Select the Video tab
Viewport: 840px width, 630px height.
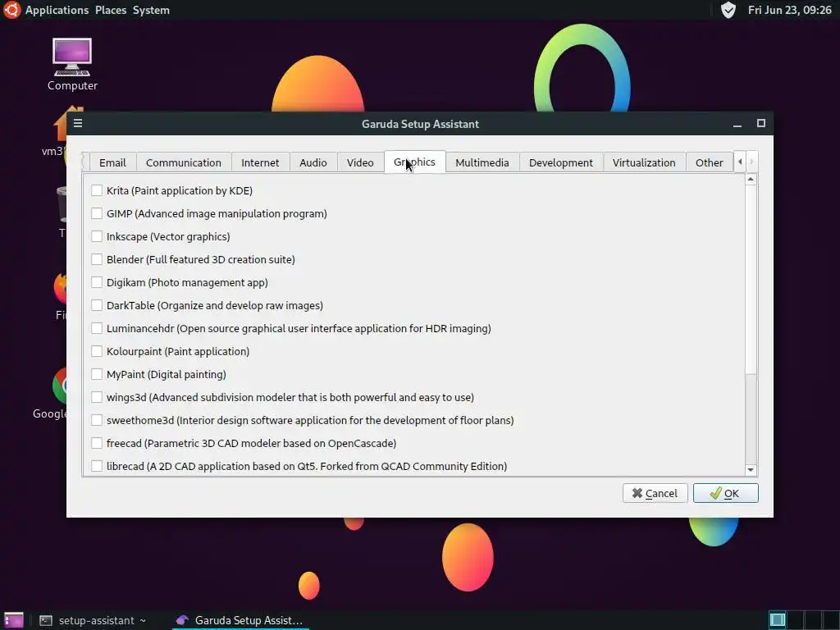360,162
